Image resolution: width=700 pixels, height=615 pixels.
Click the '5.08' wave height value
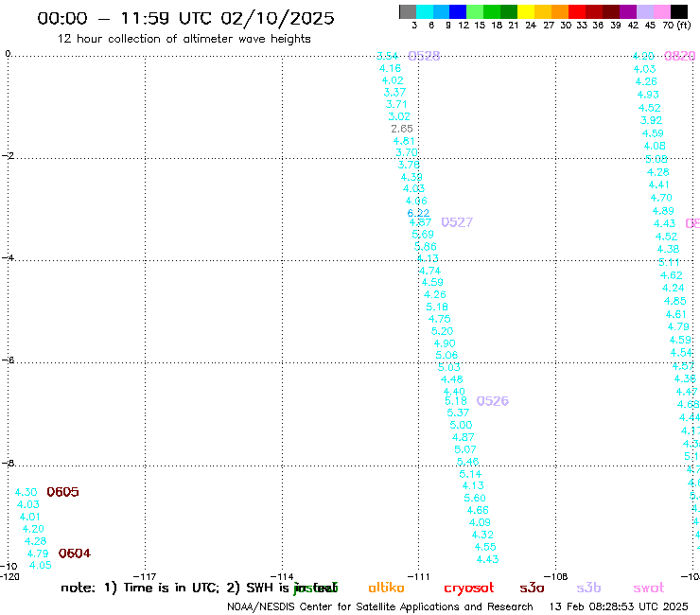[x=656, y=160]
